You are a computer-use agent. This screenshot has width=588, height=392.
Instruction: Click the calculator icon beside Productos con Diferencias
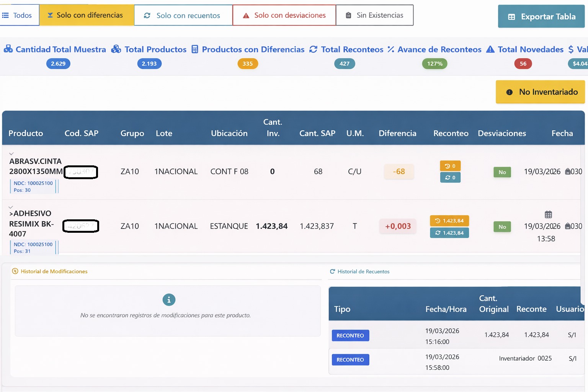(195, 49)
